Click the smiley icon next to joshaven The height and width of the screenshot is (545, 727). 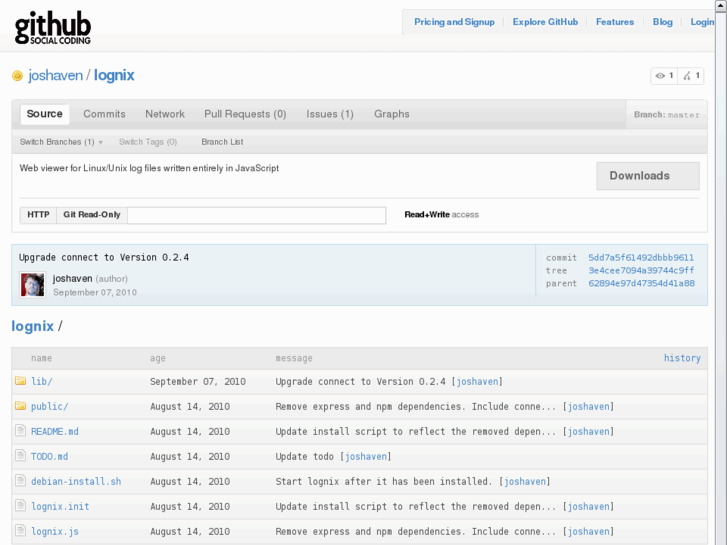(17, 76)
